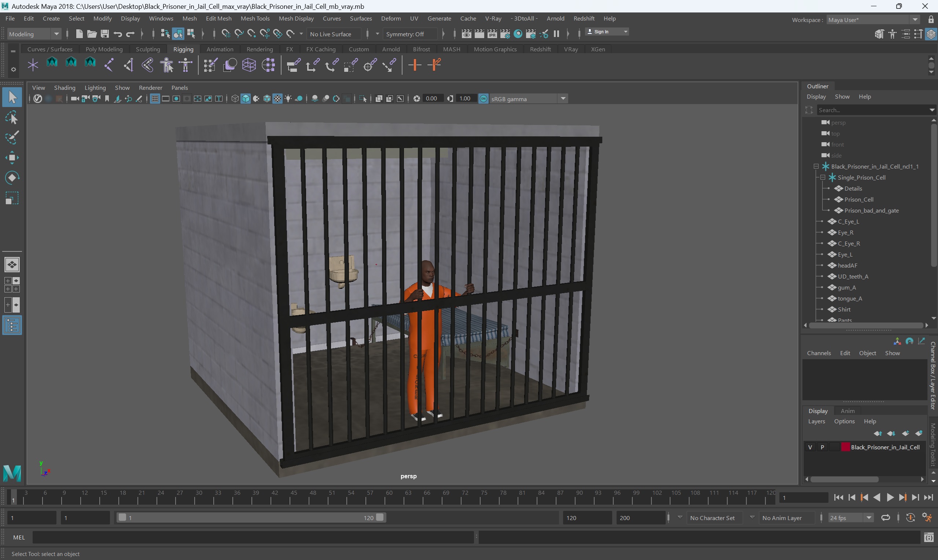Open sRGB gamma view transform dropdown
This screenshot has width=938, height=560.
click(528, 99)
